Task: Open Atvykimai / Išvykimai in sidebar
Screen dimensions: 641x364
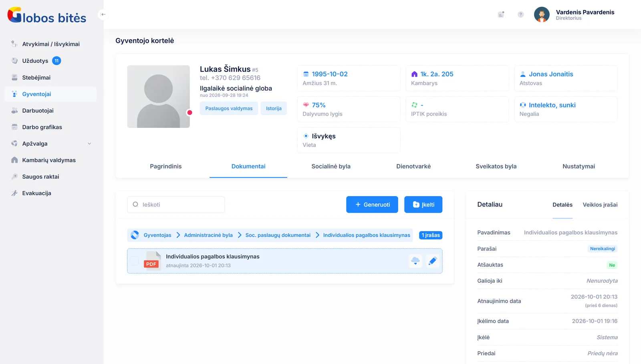Action: pos(50,44)
